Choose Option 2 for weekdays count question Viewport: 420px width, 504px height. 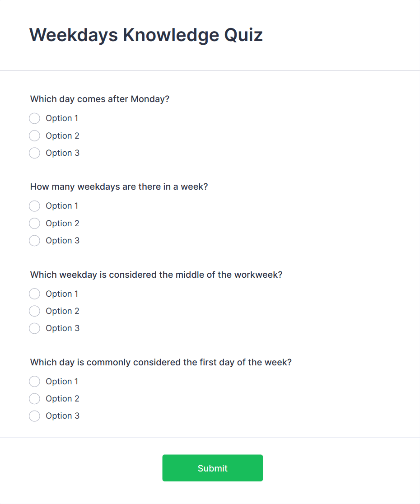click(34, 223)
